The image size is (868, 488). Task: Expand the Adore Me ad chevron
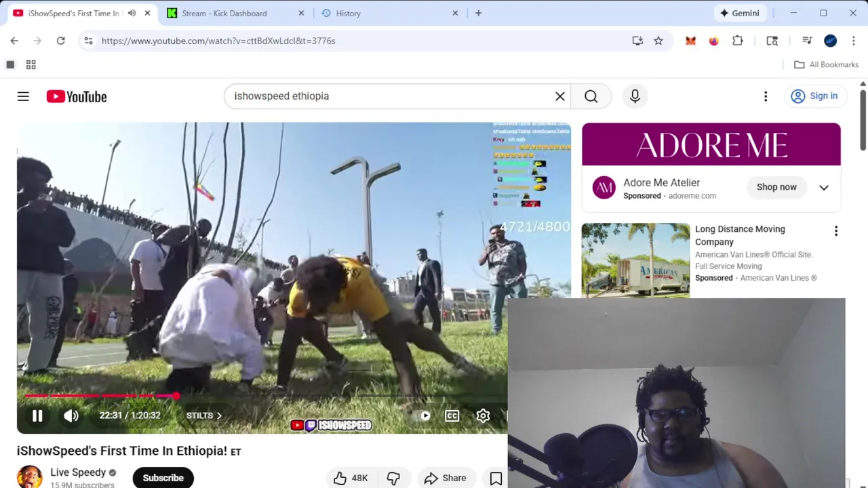coord(824,188)
